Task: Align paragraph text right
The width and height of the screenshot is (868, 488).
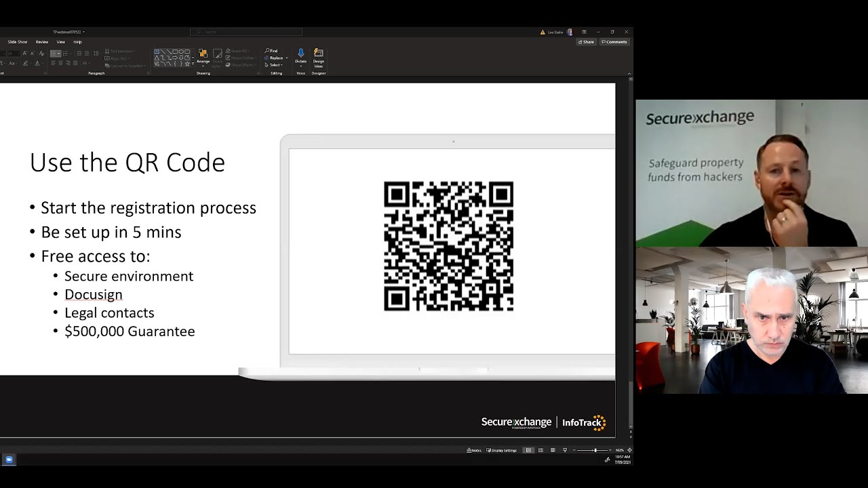Action: coord(68,63)
